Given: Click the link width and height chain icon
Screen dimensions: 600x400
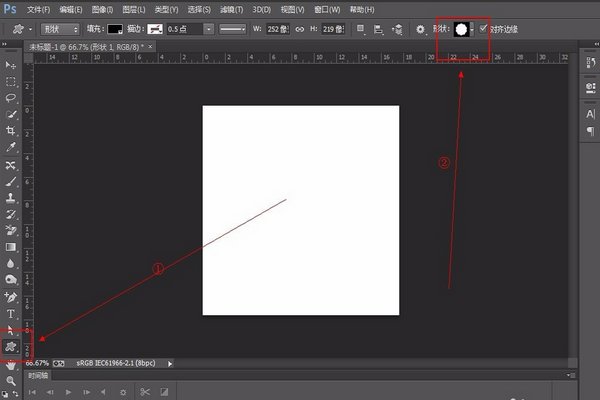Looking at the screenshot, I should tap(299, 30).
